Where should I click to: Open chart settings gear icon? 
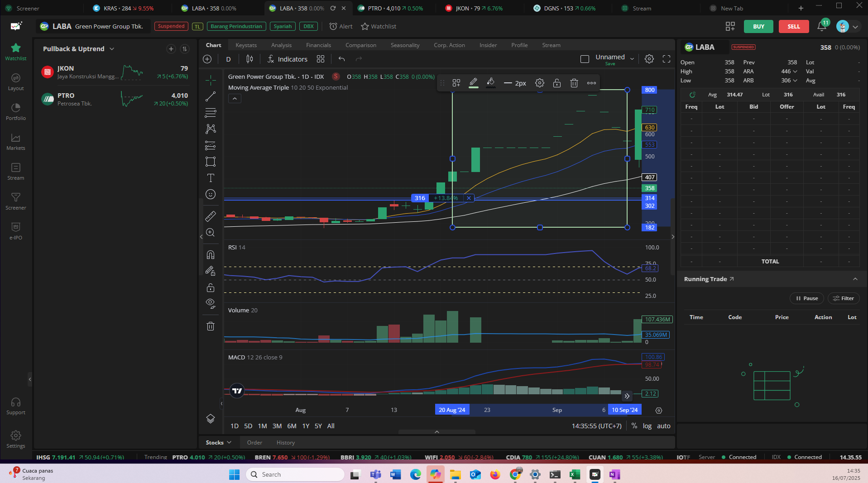(649, 59)
